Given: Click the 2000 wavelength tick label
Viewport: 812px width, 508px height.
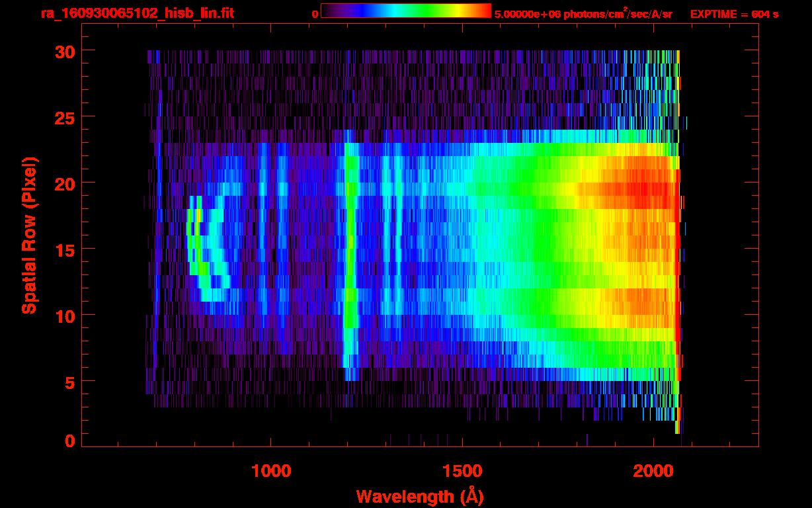Looking at the screenshot, I should (x=653, y=470).
